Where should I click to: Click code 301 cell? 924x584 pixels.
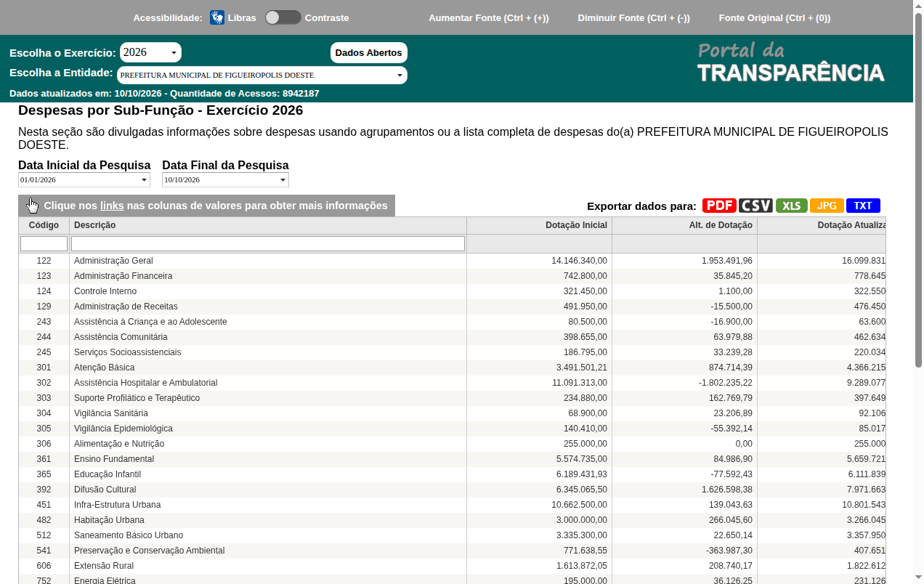(44, 368)
